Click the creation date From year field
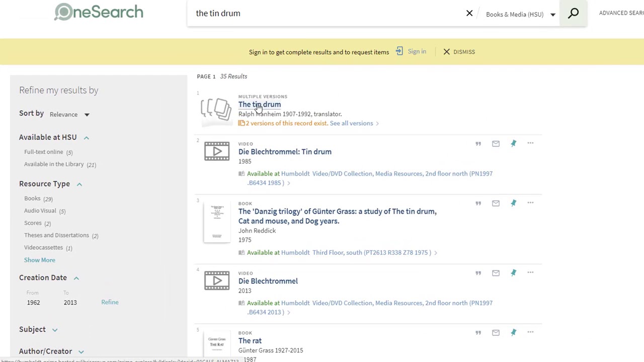 (x=34, y=303)
